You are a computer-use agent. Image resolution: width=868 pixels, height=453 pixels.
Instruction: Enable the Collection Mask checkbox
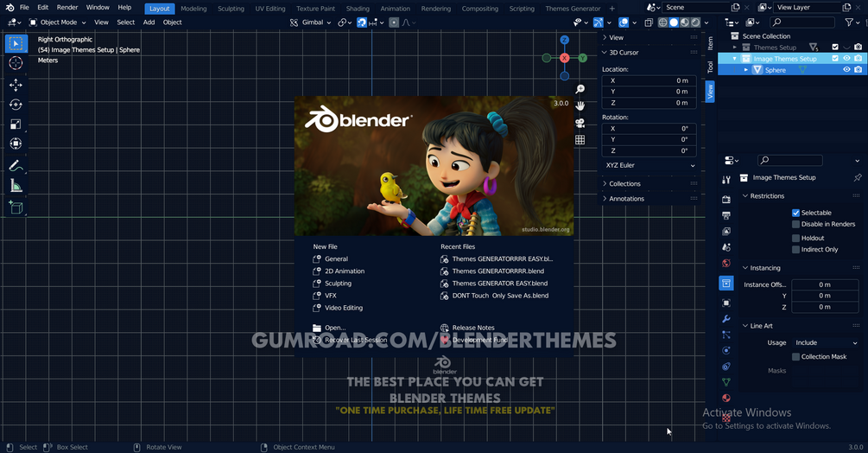click(795, 357)
